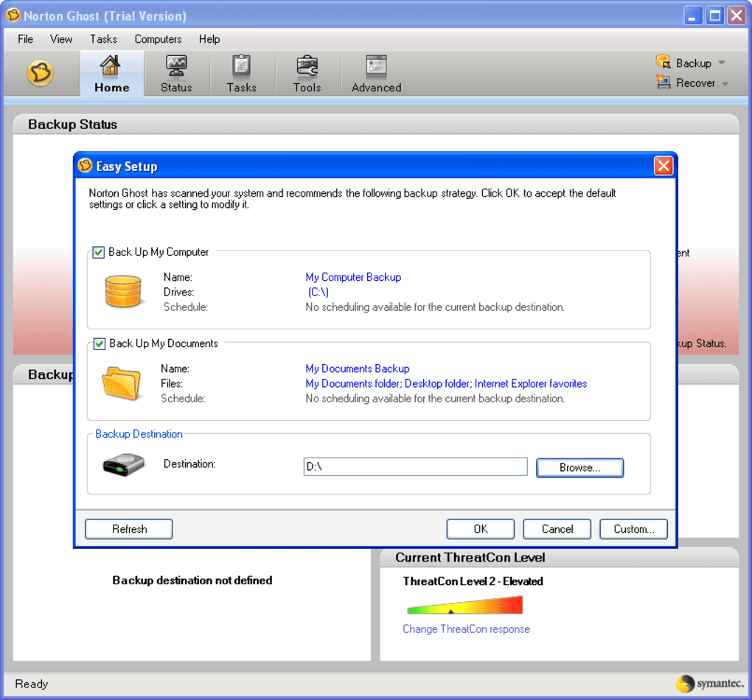Open the View menu

tap(61, 39)
